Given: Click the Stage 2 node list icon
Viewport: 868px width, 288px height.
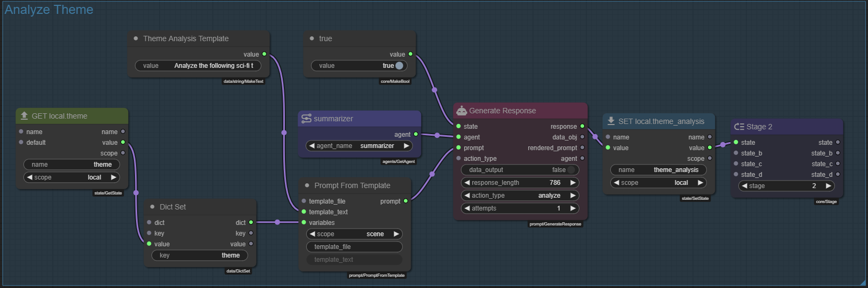Looking at the screenshot, I should click(x=739, y=127).
